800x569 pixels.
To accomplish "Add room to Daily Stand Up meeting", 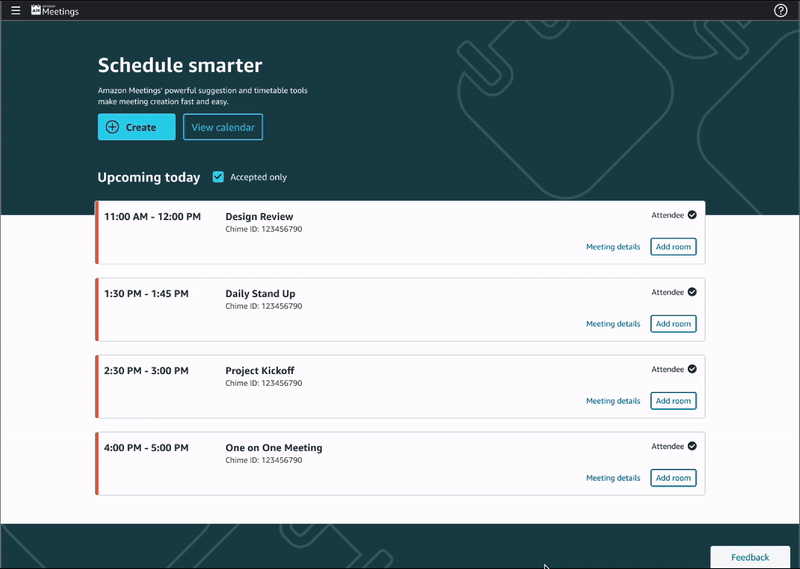I will [x=673, y=324].
